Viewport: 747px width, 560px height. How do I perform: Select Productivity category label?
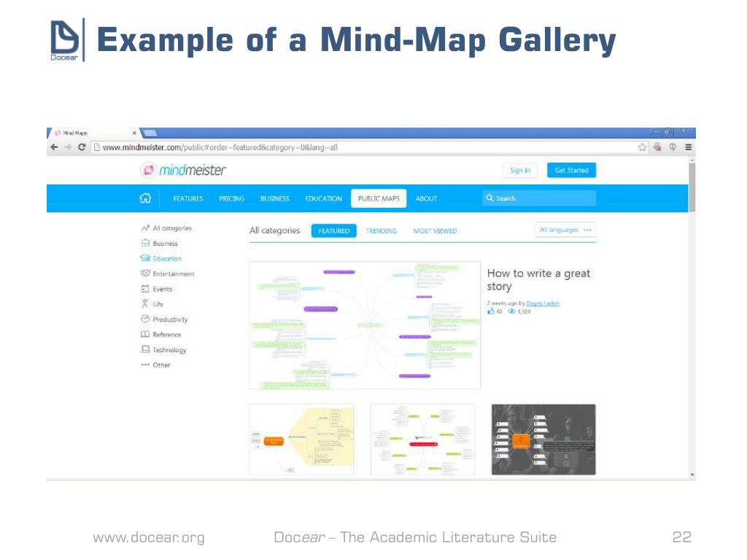tap(170, 319)
